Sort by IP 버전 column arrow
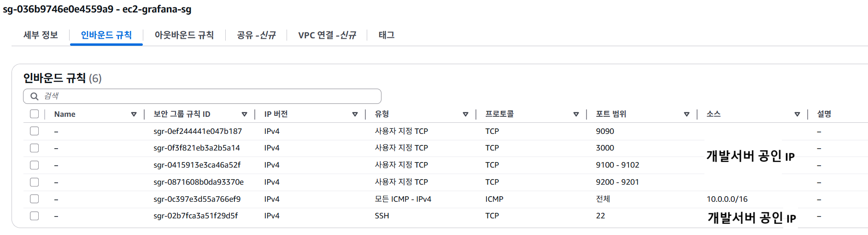The image size is (868, 235). (x=355, y=114)
